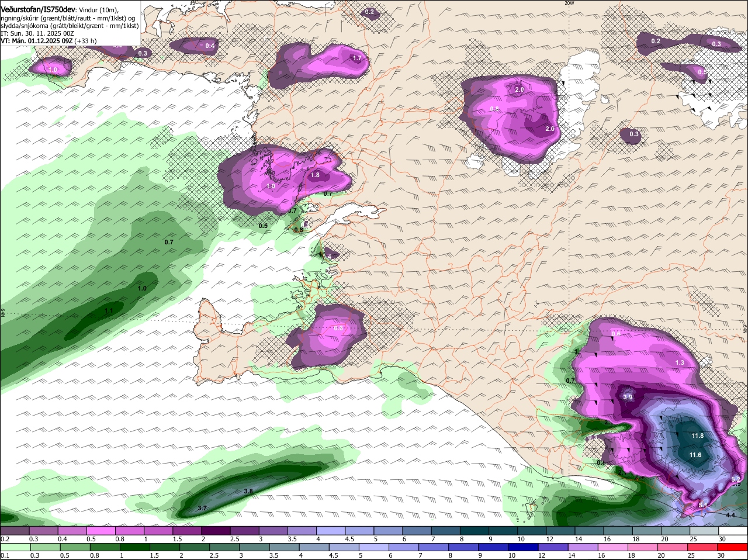
Task: Click the 3.8 value in southern rain band
Action: (x=248, y=492)
